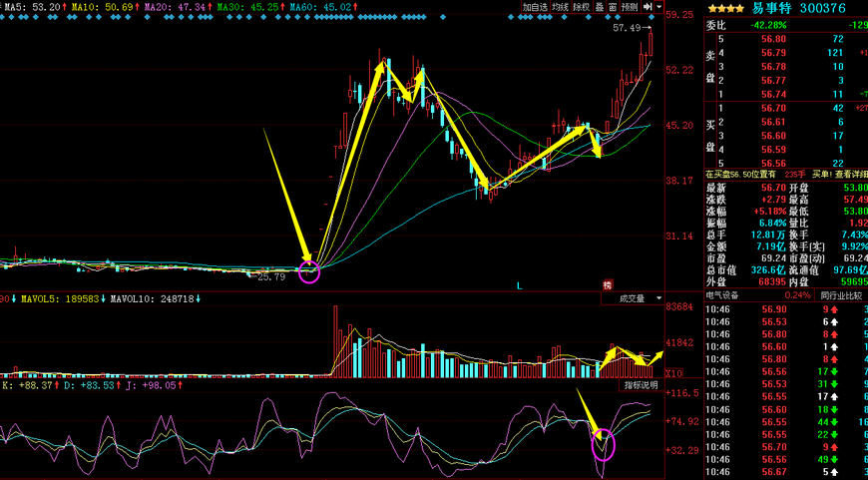This screenshot has width=868, height=480.
Task: Click the 预测 forecast button
Action: (x=630, y=7)
